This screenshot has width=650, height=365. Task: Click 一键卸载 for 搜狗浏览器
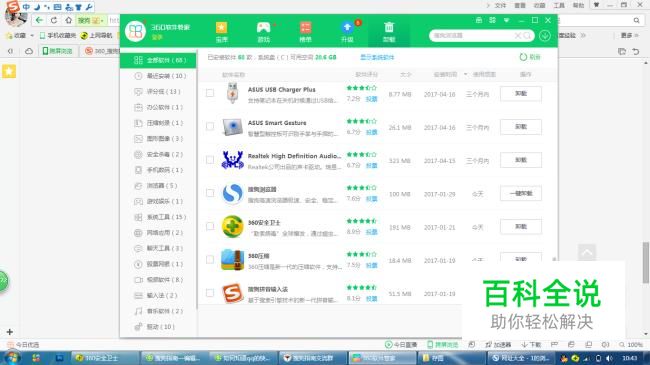tap(521, 194)
